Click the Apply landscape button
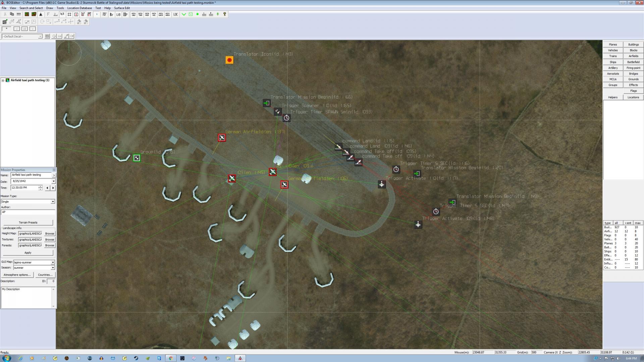644x362 pixels. [x=28, y=253]
